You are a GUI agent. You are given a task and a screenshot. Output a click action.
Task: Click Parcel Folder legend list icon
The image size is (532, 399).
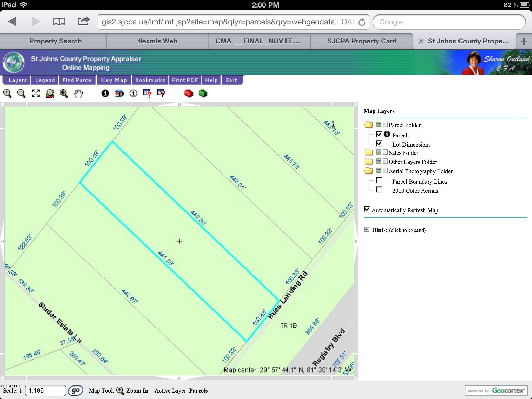coord(385,124)
